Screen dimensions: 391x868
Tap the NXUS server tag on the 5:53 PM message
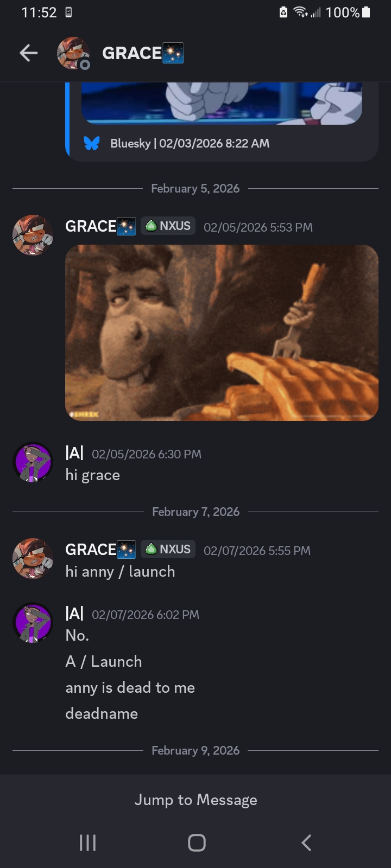(168, 226)
